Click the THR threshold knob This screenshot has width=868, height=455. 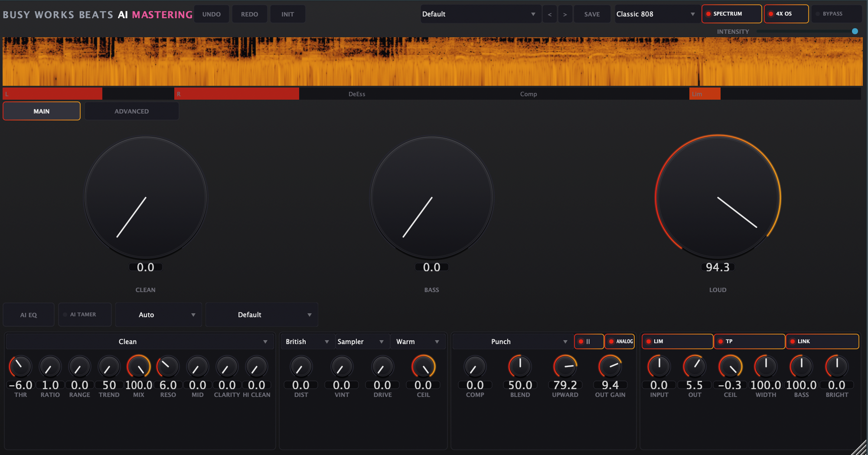20,367
